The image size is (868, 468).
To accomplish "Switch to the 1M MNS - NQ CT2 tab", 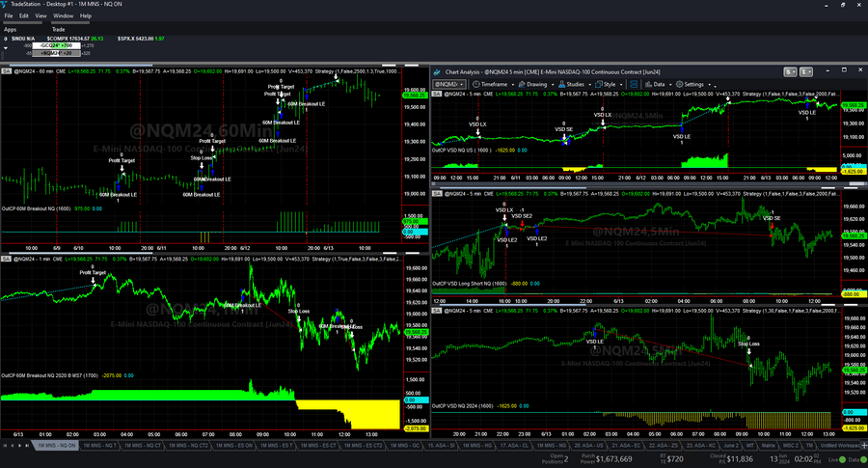I will (x=188, y=445).
